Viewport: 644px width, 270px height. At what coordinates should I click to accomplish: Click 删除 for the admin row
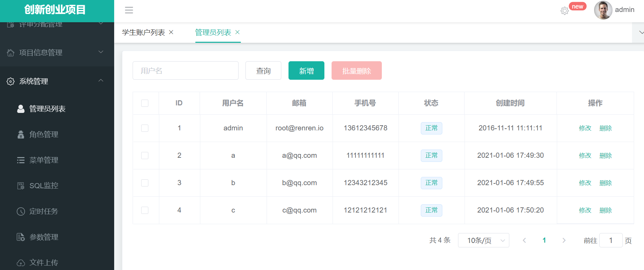pos(606,128)
